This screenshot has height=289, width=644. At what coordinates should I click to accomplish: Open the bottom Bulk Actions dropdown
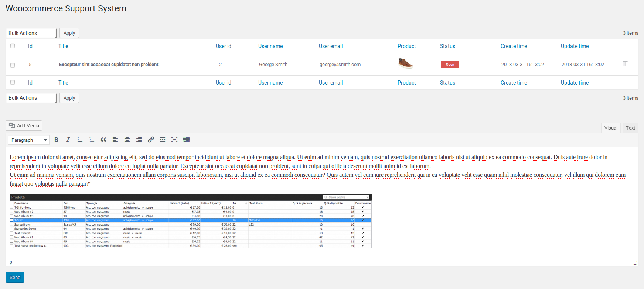coord(31,98)
